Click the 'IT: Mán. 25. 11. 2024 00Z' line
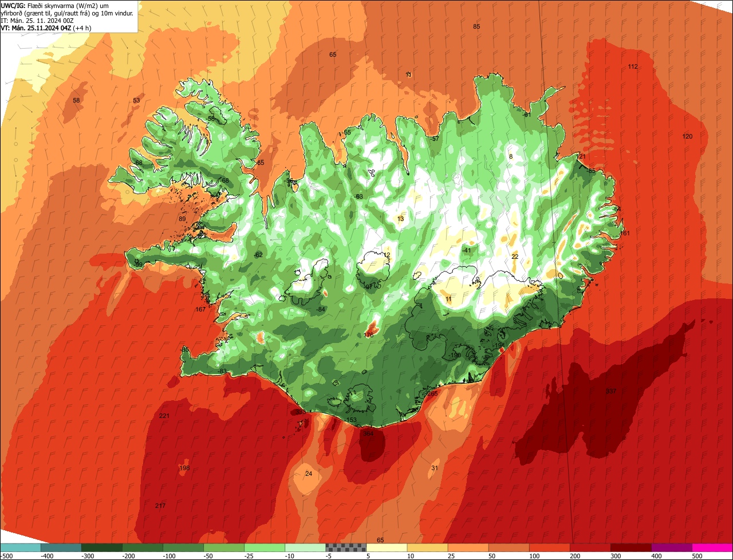The height and width of the screenshot is (560, 733). (38, 20)
